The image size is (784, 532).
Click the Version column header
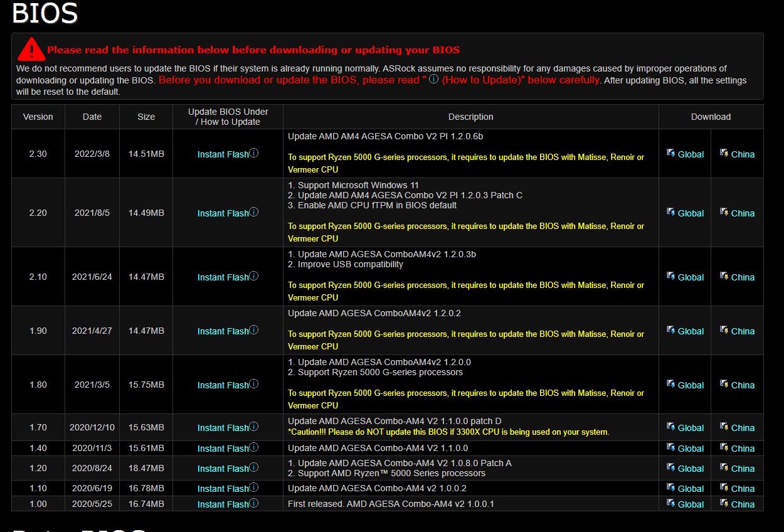point(38,117)
